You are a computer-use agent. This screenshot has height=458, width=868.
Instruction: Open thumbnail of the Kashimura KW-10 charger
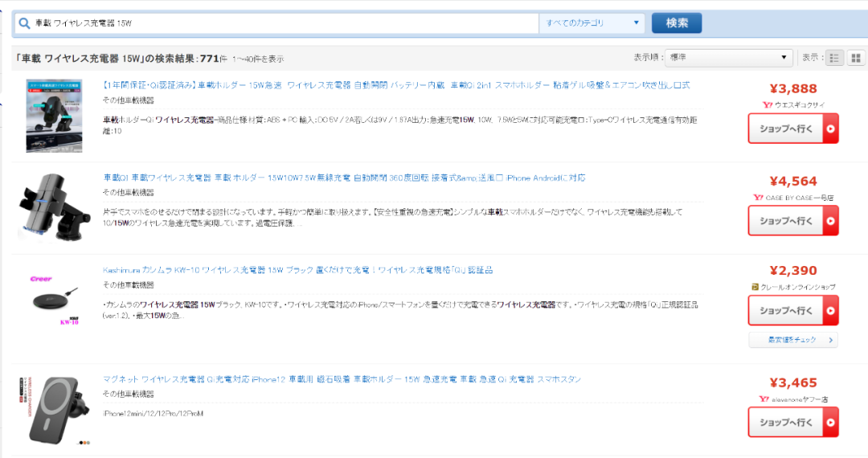(55, 299)
